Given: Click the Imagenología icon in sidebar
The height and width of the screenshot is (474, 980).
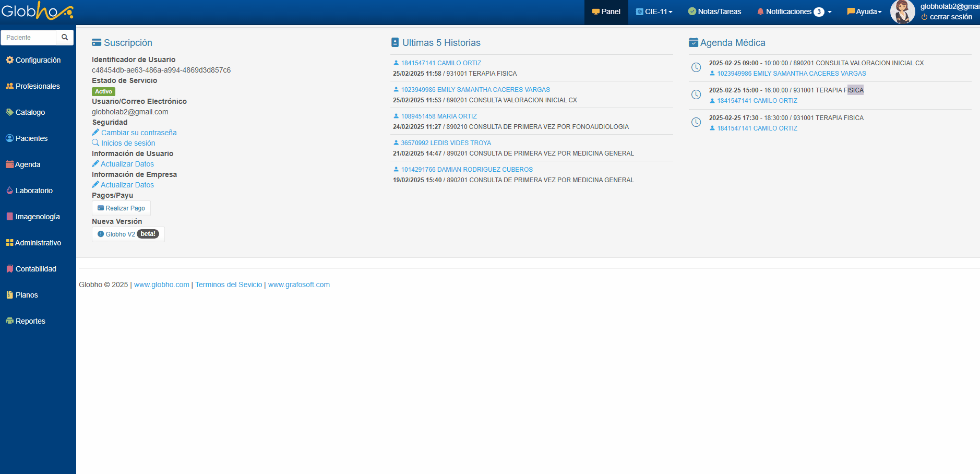Looking at the screenshot, I should [9, 217].
